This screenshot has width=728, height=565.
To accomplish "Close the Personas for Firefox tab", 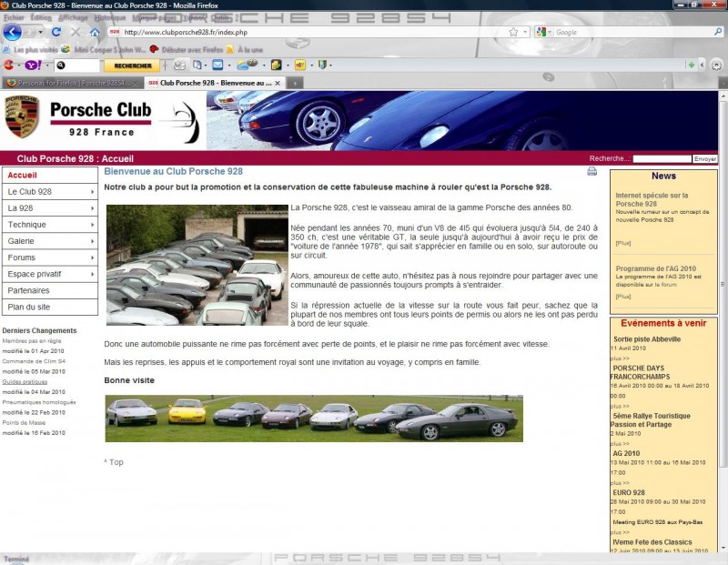I will tap(135, 83).
